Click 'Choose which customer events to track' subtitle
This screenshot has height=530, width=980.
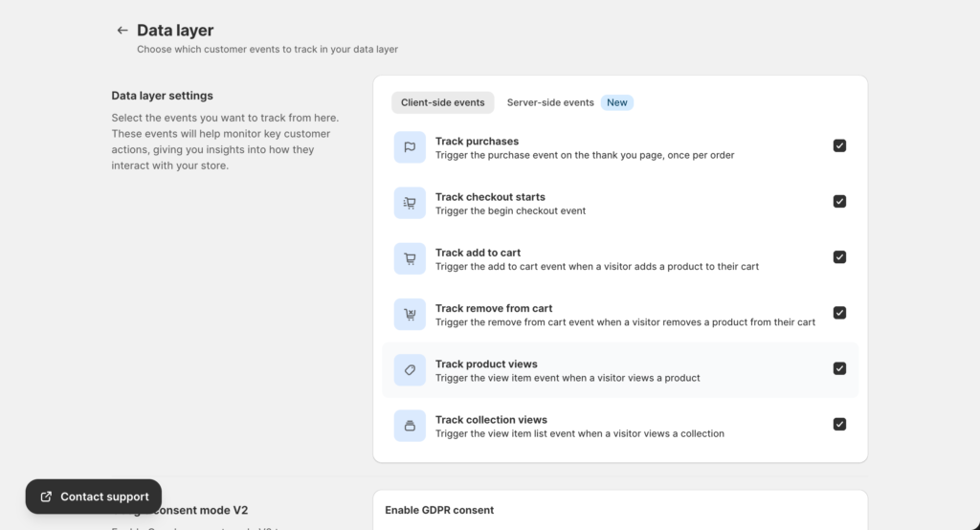point(268,49)
